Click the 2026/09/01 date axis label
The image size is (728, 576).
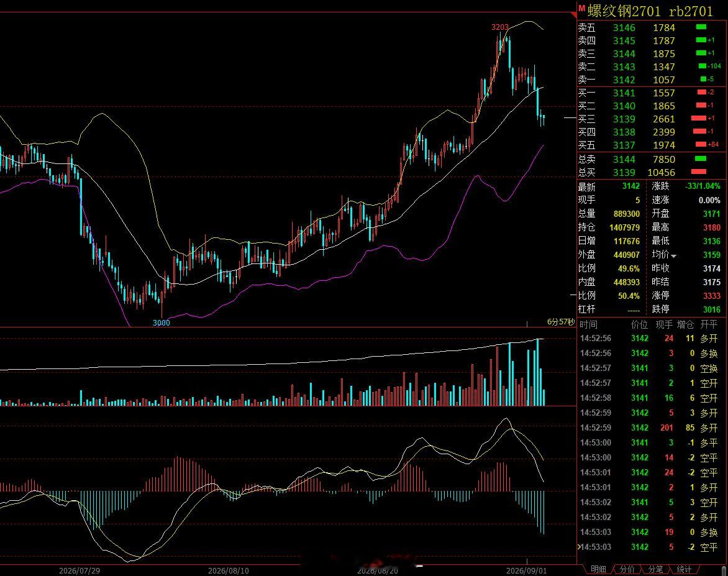pyautogui.click(x=527, y=570)
